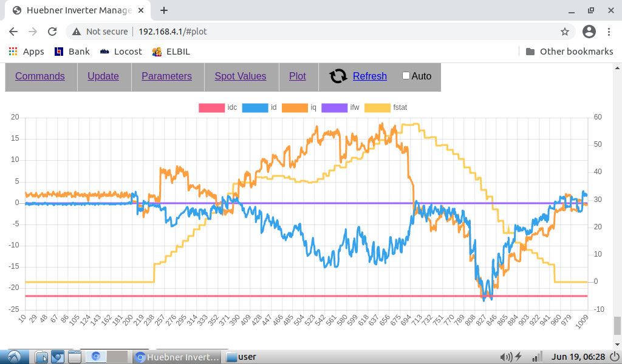Toggle fstat yellow legend entry
The width and height of the screenshot is (622, 364).
click(376, 107)
